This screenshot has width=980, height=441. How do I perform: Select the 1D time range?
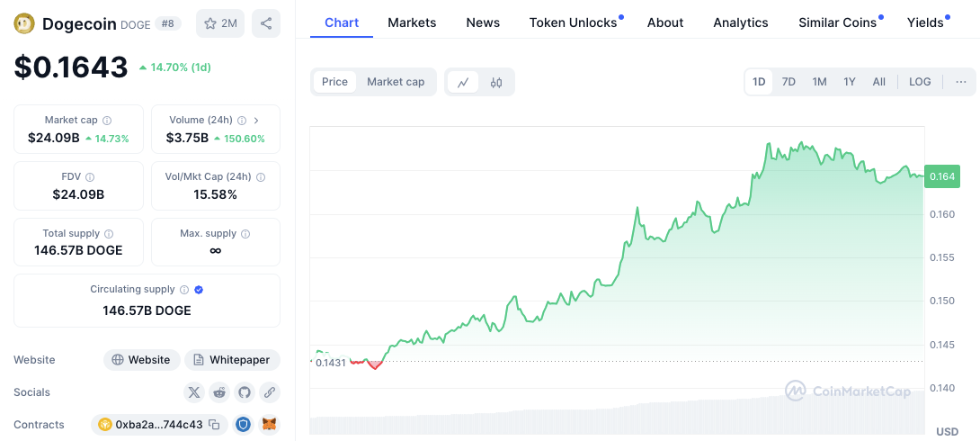pyautogui.click(x=759, y=82)
